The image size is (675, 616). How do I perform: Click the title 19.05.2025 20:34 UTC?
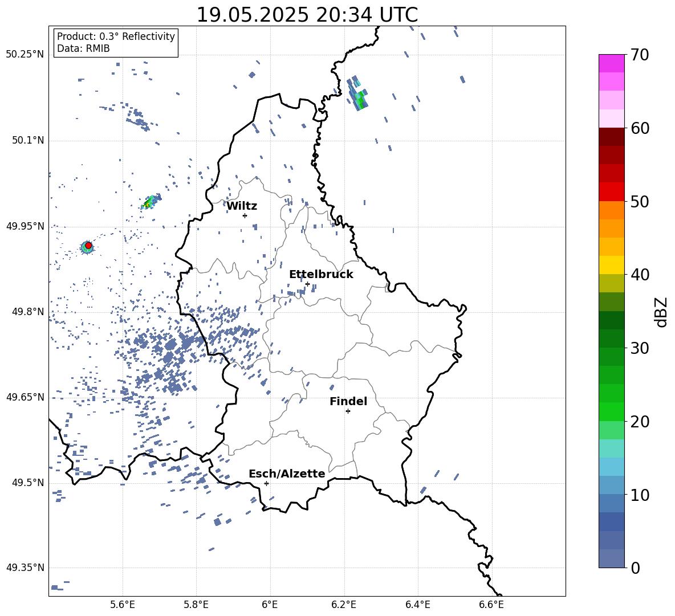(x=307, y=15)
